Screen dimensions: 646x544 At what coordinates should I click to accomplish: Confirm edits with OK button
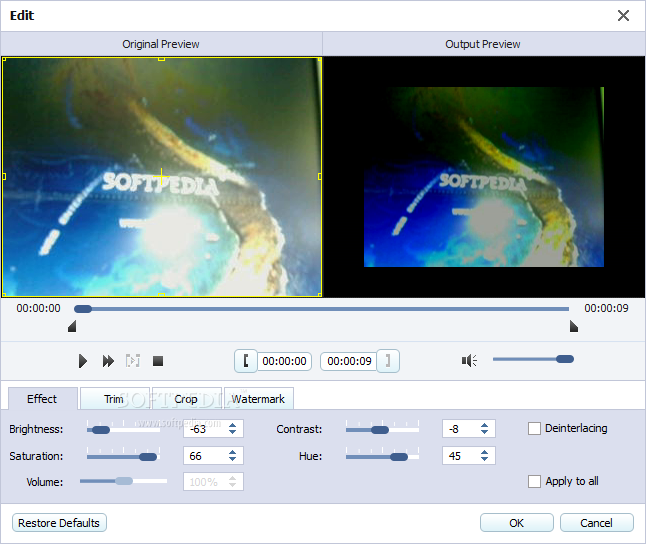point(517,523)
